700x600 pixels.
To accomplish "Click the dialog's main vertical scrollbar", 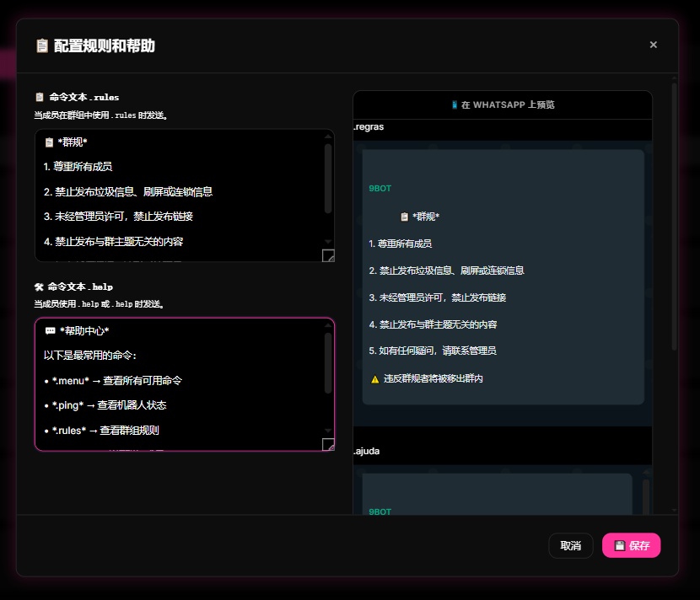I will [x=674, y=216].
